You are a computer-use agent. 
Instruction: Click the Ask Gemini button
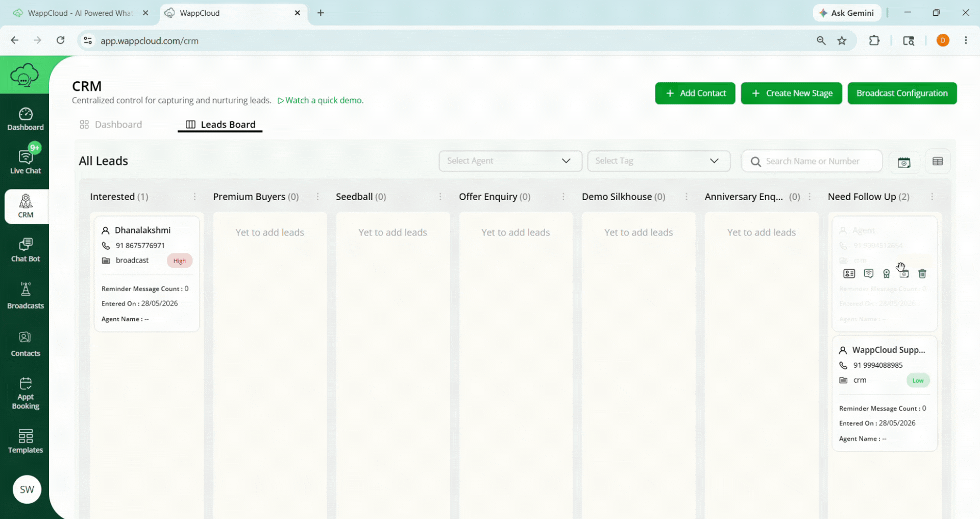tap(847, 13)
